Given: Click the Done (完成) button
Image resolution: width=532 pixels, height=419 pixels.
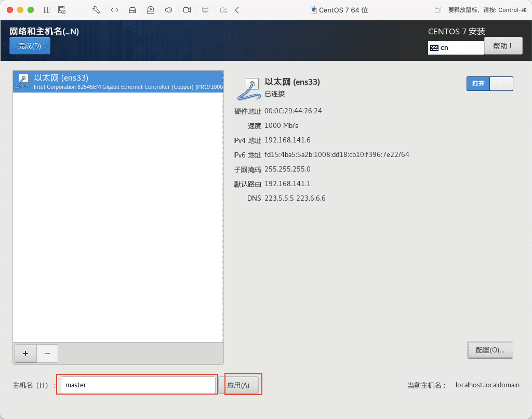Looking at the screenshot, I should [30, 46].
